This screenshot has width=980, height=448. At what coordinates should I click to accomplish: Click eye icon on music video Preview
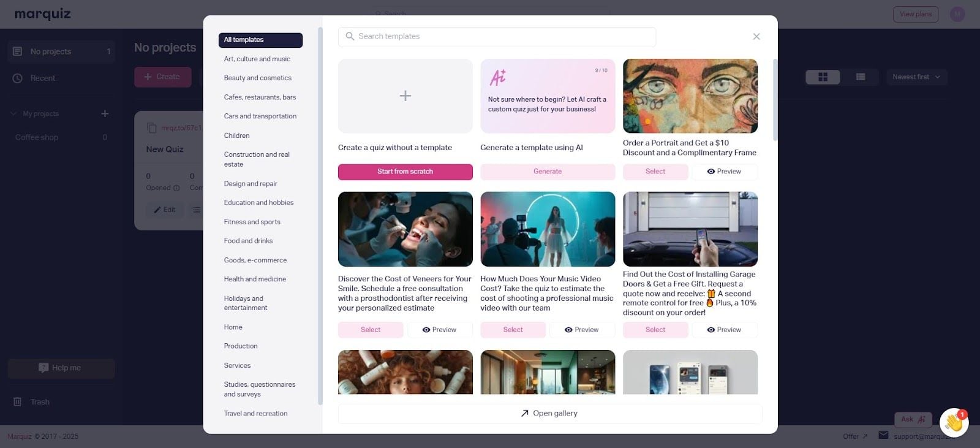point(568,330)
